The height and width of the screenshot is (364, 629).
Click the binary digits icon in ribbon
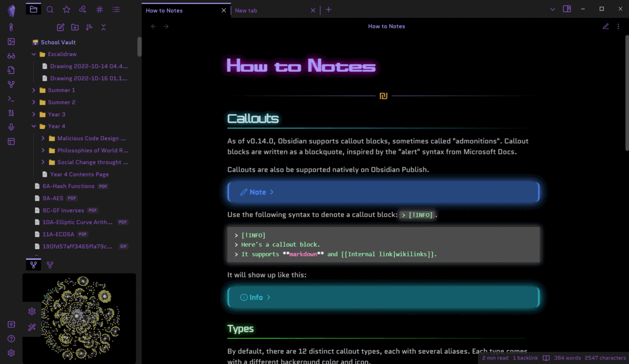coord(11,113)
